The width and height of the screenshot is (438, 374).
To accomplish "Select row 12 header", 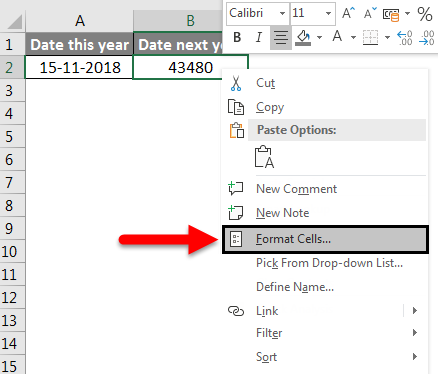I will click(x=12, y=298).
